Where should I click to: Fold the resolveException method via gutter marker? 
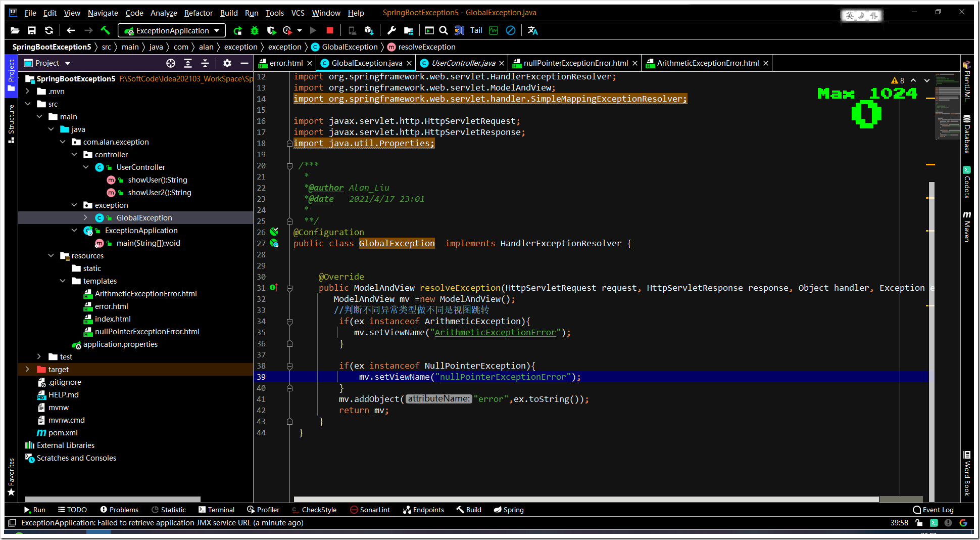[289, 288]
